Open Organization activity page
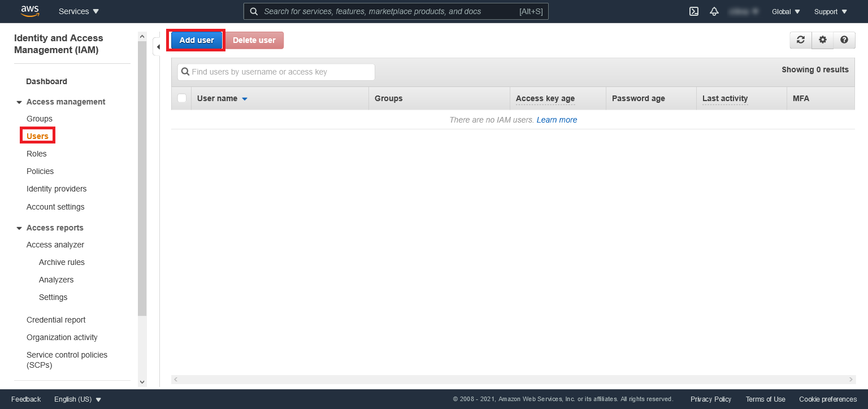The image size is (868, 409). (62, 337)
